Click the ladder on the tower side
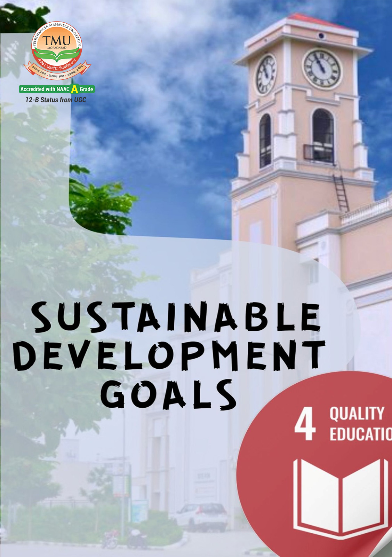392x557 pixels. coord(341,191)
